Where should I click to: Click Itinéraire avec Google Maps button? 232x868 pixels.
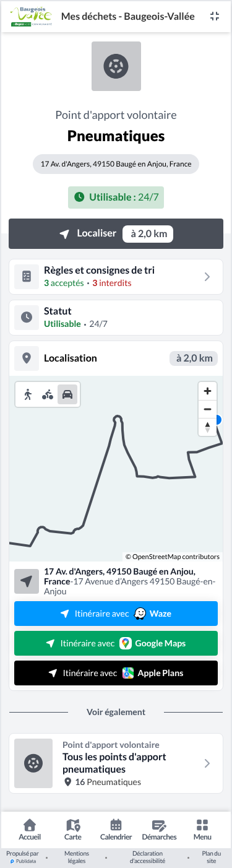[x=116, y=643]
